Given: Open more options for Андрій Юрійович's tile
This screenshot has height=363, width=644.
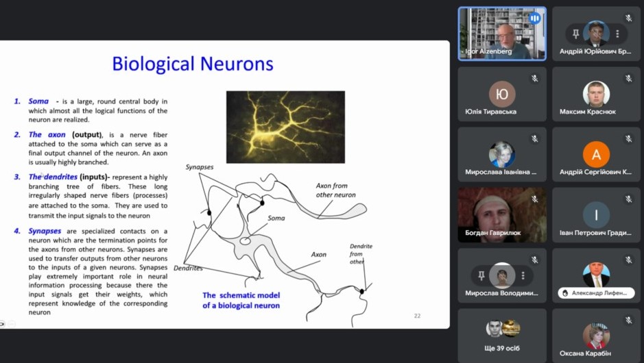Looking at the screenshot, I should click(x=617, y=34).
